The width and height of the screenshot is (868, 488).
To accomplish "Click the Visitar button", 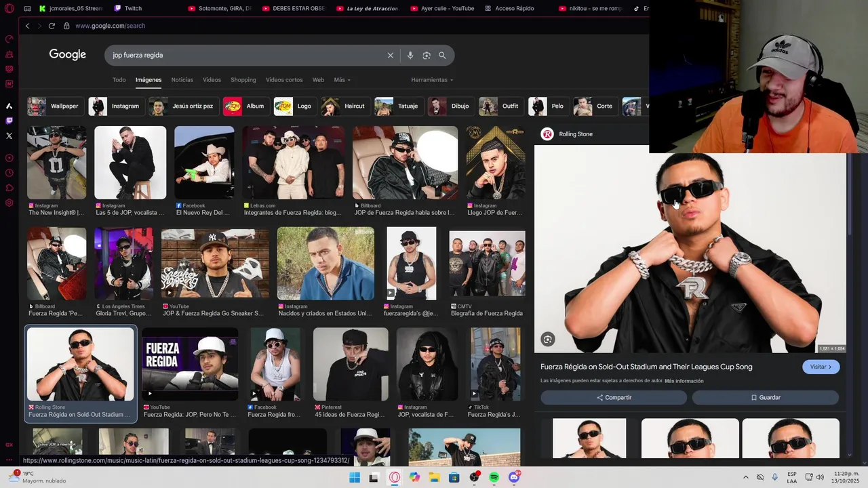I will [x=821, y=367].
